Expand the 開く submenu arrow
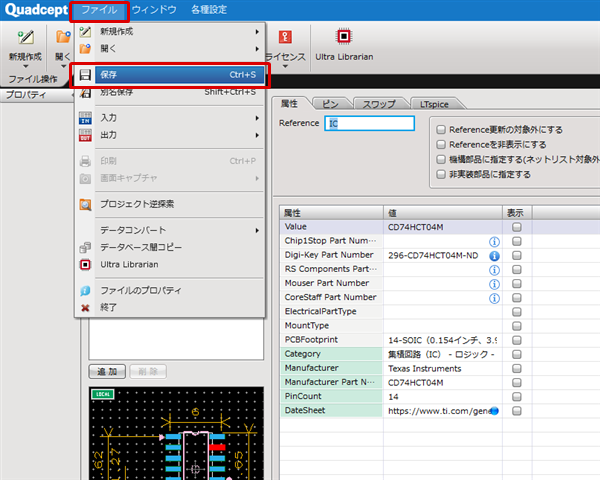 (257, 49)
